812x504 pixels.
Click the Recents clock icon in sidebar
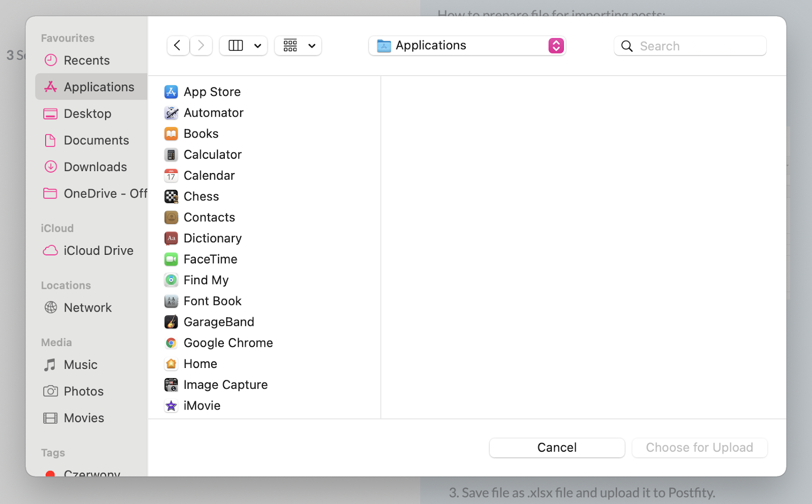51,60
